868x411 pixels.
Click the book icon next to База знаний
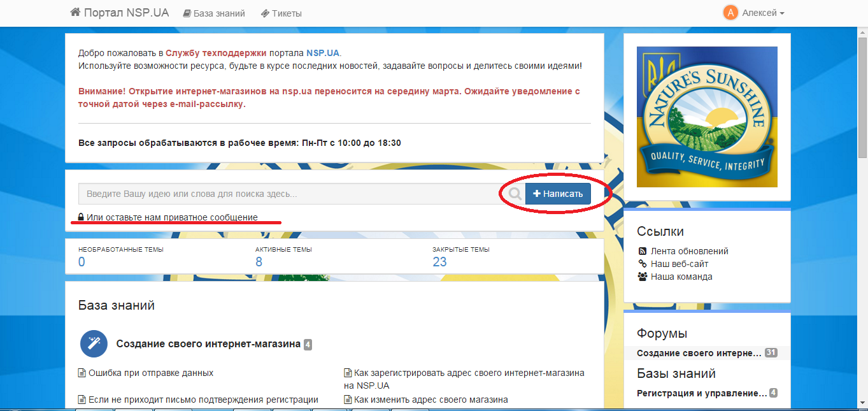coord(187,13)
